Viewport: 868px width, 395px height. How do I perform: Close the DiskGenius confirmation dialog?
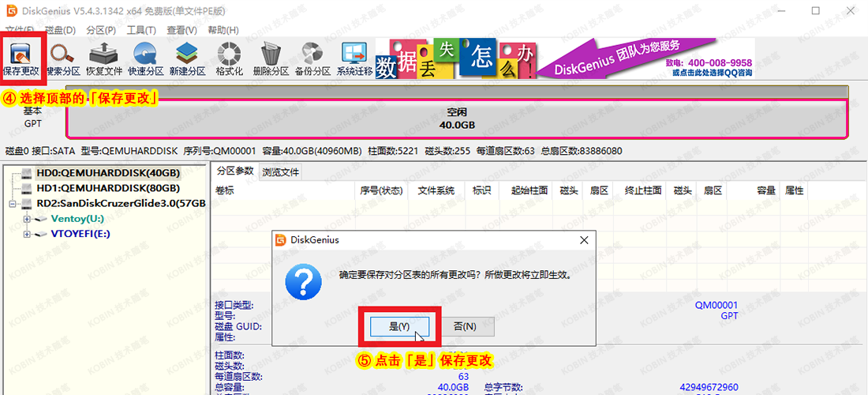click(583, 240)
